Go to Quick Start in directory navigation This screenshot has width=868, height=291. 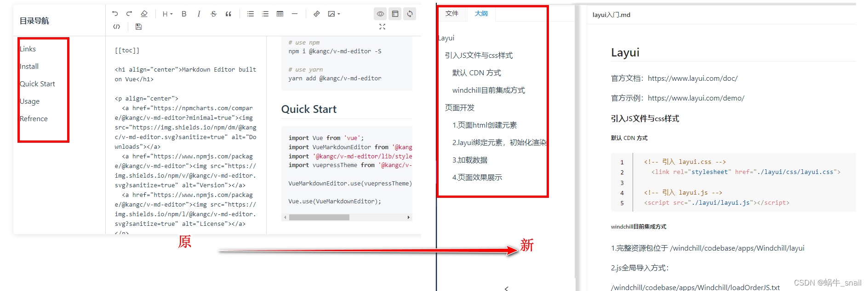tap(37, 84)
